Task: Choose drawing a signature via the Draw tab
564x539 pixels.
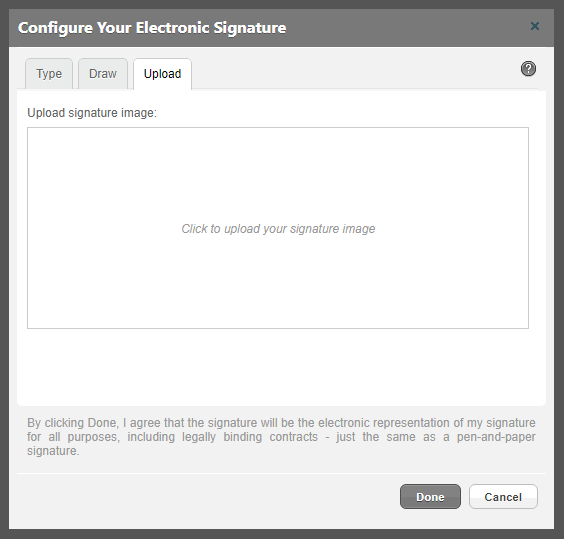Action: (103, 74)
